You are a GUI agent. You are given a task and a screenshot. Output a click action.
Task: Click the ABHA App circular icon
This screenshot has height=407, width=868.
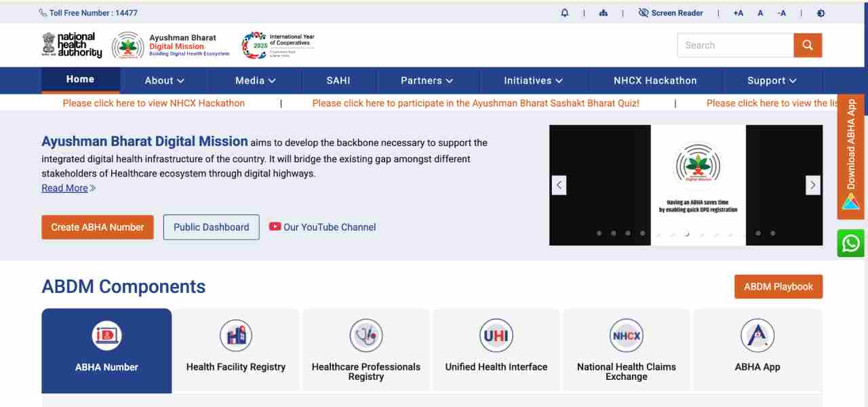click(757, 335)
